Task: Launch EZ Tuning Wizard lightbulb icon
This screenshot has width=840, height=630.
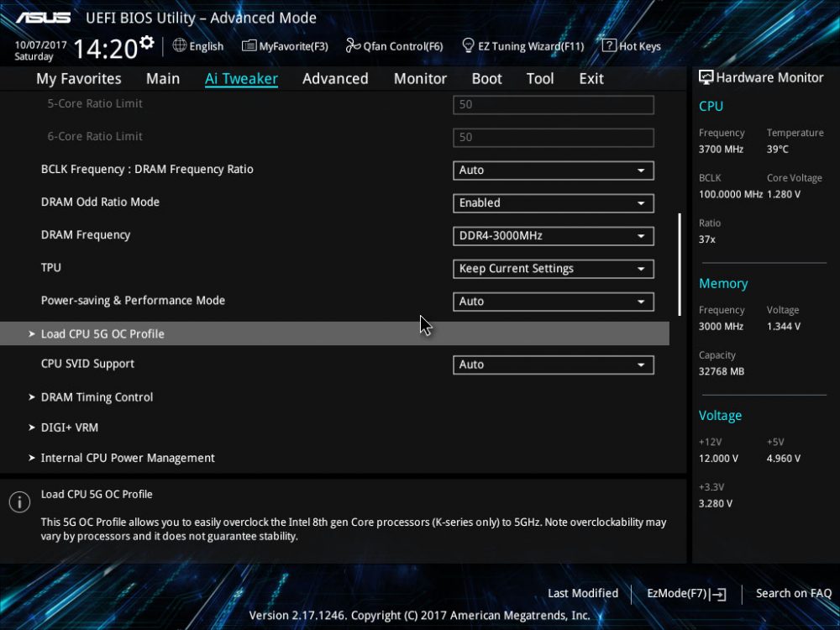Action: 468,45
